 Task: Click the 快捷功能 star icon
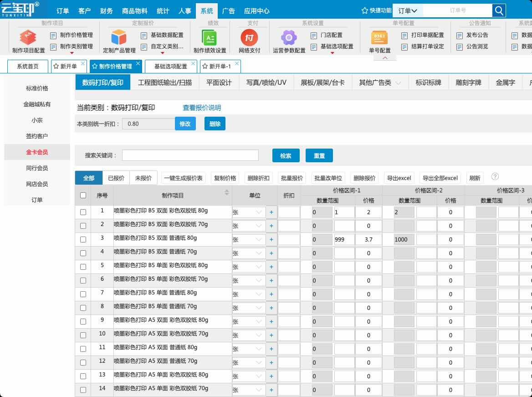365,10
